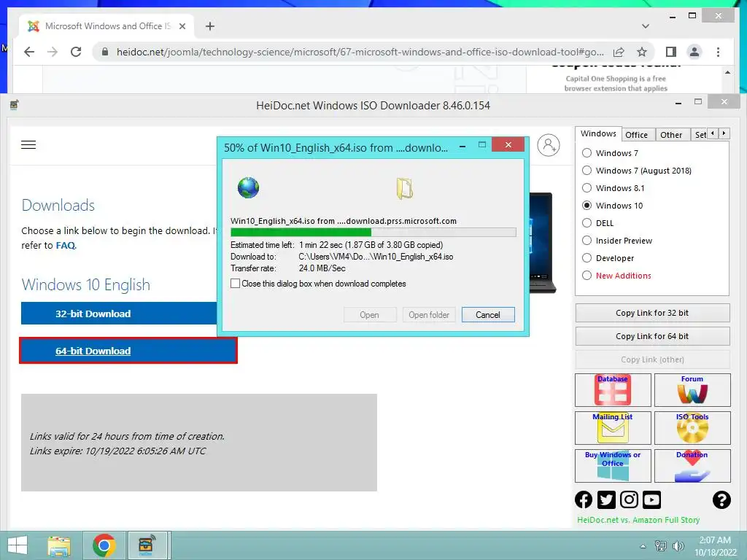Click the volume speaker tray icon
Viewport: 747px width, 560px height.
pos(678,545)
